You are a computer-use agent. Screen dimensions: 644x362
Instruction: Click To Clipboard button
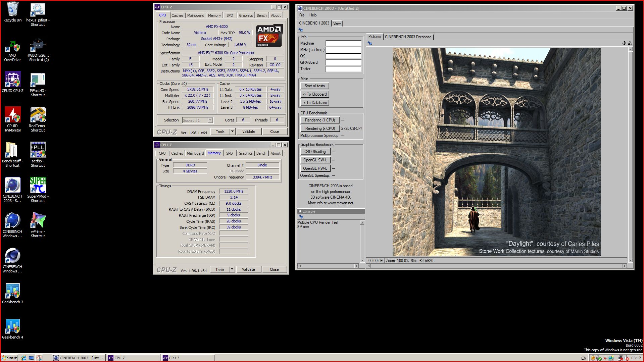(x=314, y=94)
